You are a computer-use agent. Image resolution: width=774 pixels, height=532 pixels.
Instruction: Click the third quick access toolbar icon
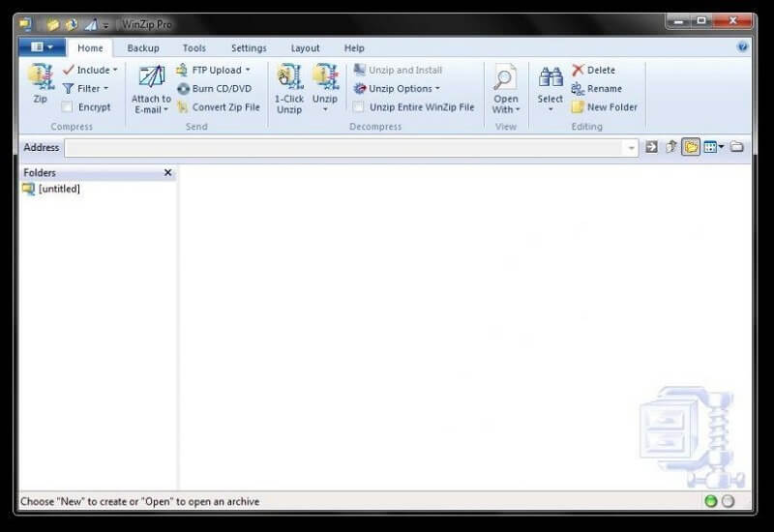91,24
